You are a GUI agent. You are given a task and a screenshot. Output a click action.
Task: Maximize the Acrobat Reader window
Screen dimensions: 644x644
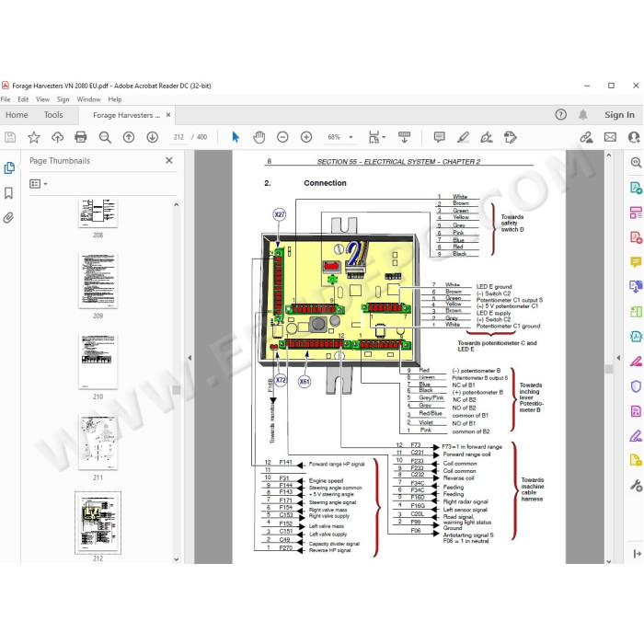(x=611, y=86)
